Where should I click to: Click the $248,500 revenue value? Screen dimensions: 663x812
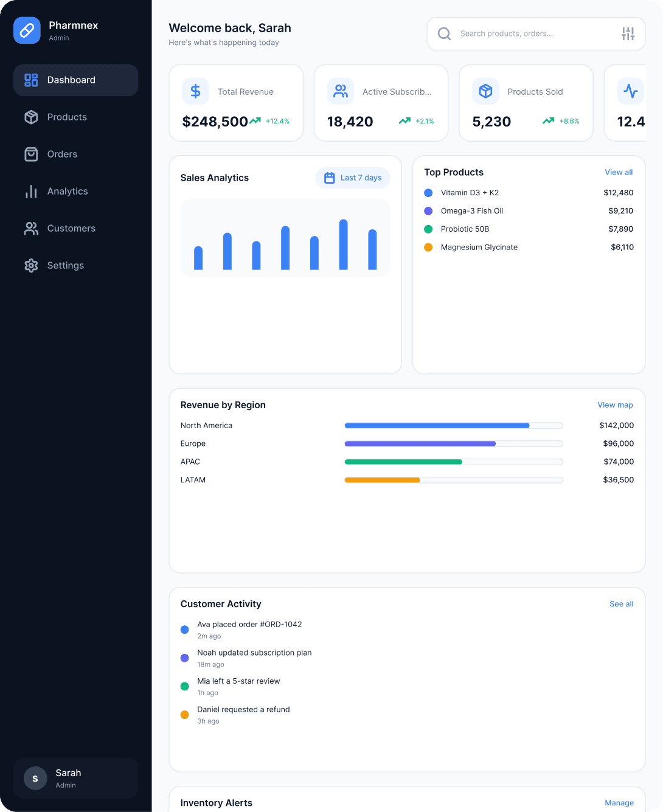[x=215, y=122]
